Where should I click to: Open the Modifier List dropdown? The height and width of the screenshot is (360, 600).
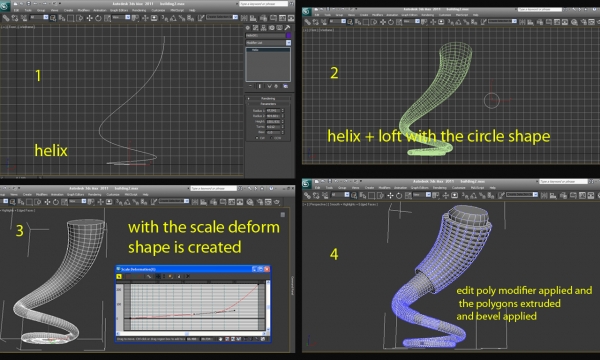268,43
